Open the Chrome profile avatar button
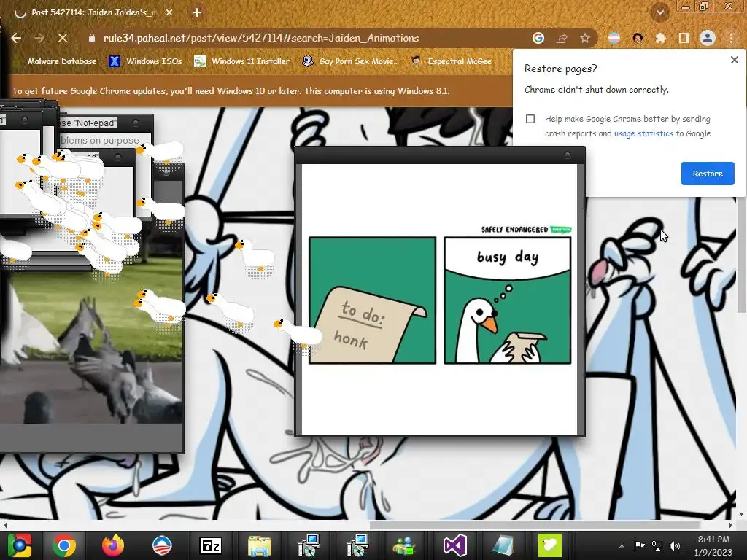 point(708,38)
